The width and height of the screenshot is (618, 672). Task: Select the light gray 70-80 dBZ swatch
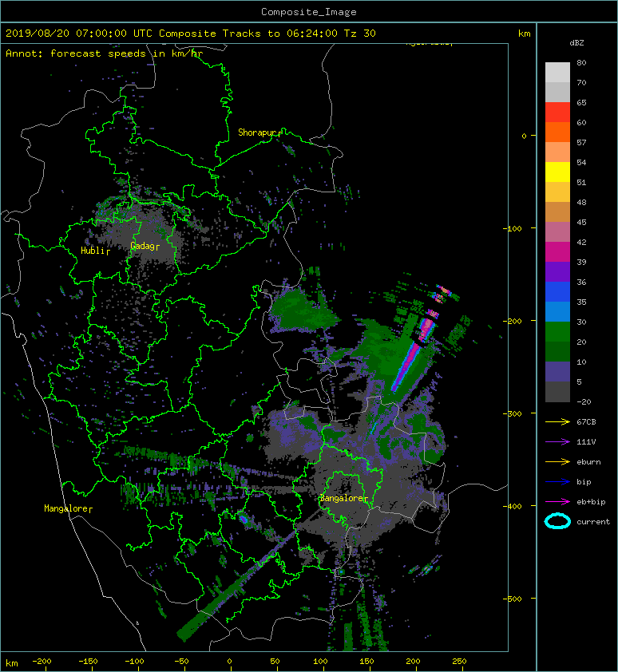pos(557,72)
